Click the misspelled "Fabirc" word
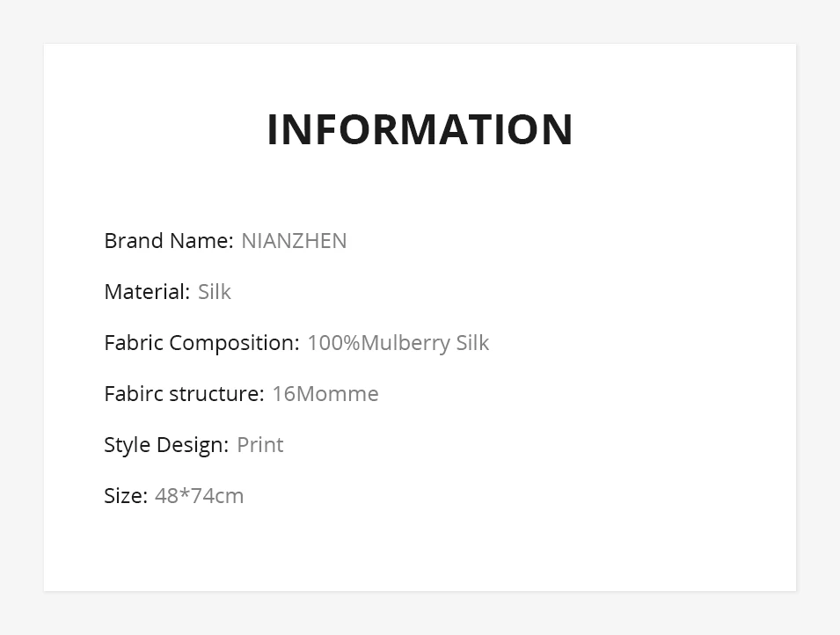The width and height of the screenshot is (840, 635). [x=133, y=394]
